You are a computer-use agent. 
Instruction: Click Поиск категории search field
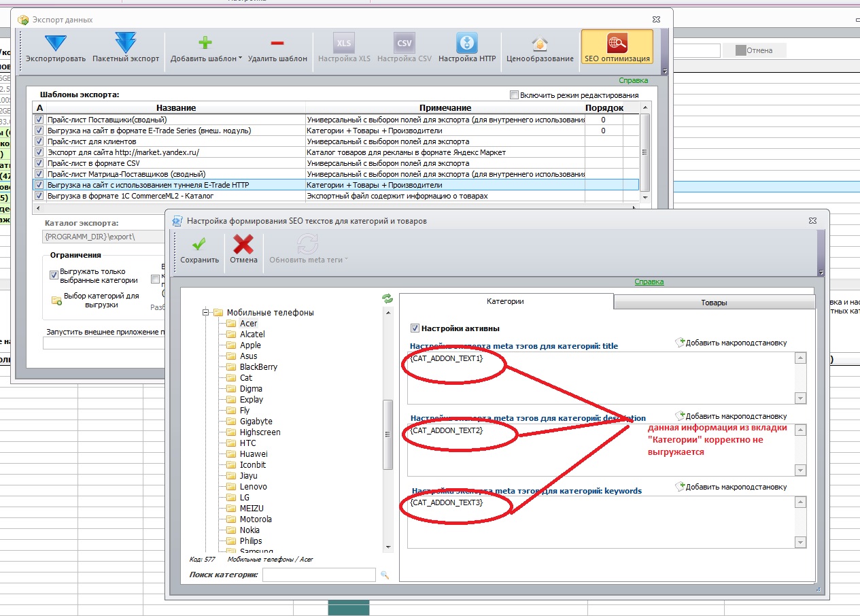click(319, 575)
